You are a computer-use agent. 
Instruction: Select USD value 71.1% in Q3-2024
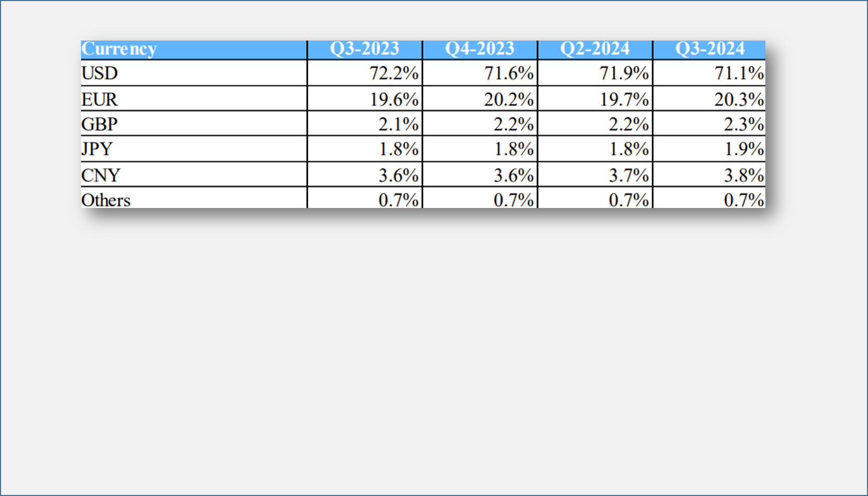pyautogui.click(x=739, y=73)
